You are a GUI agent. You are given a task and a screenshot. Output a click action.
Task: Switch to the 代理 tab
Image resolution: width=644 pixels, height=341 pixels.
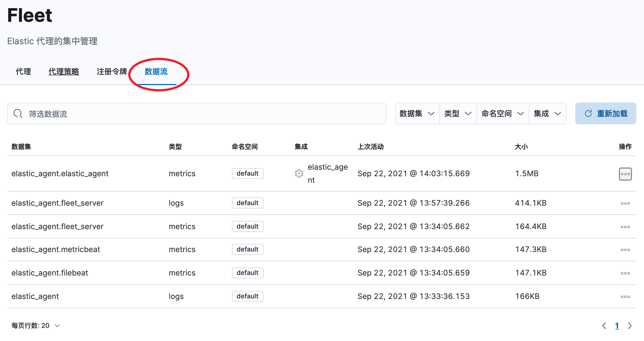point(23,71)
